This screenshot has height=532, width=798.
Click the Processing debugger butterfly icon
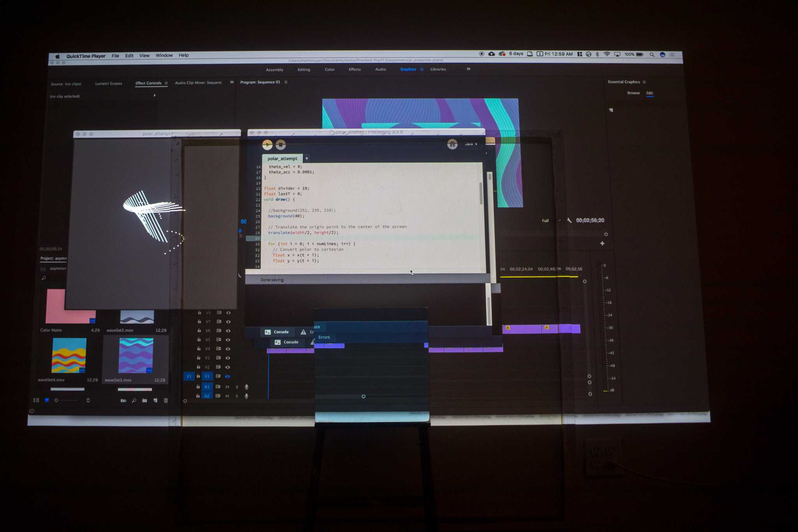[x=452, y=144]
